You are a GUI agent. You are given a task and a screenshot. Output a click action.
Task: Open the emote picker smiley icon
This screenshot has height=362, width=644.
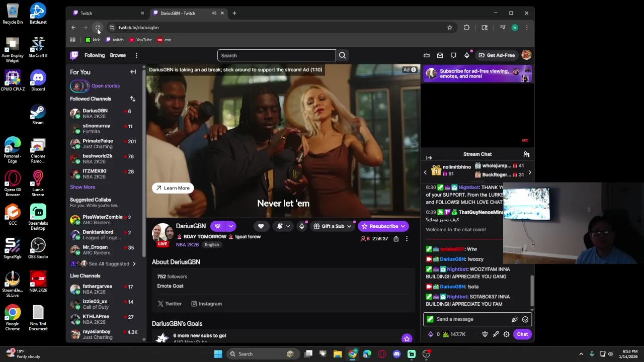[x=525, y=319]
